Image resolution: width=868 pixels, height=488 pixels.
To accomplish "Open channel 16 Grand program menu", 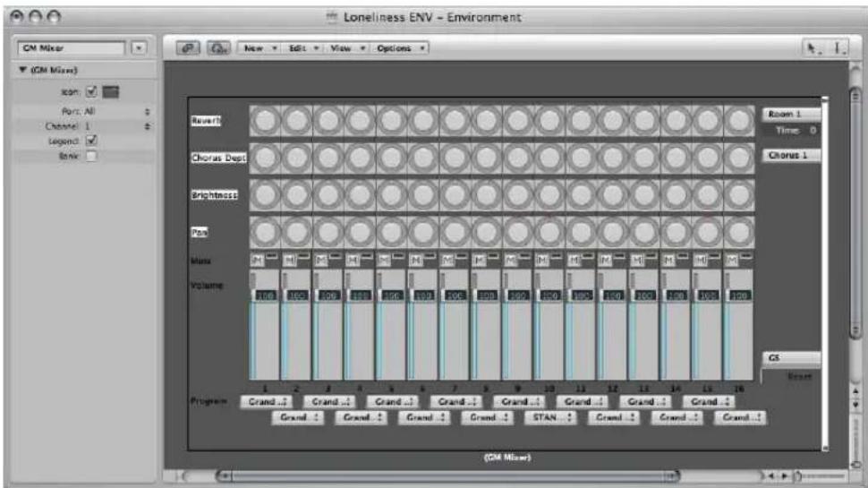I will (x=741, y=417).
